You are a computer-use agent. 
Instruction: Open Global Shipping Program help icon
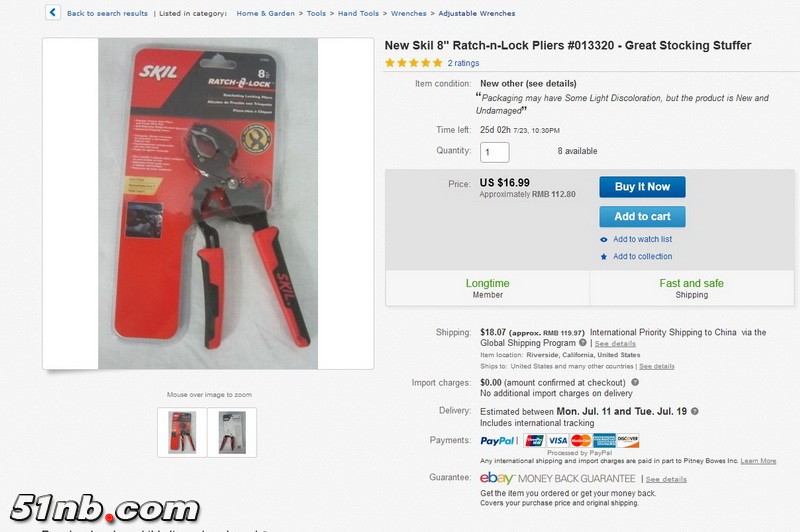[583, 343]
